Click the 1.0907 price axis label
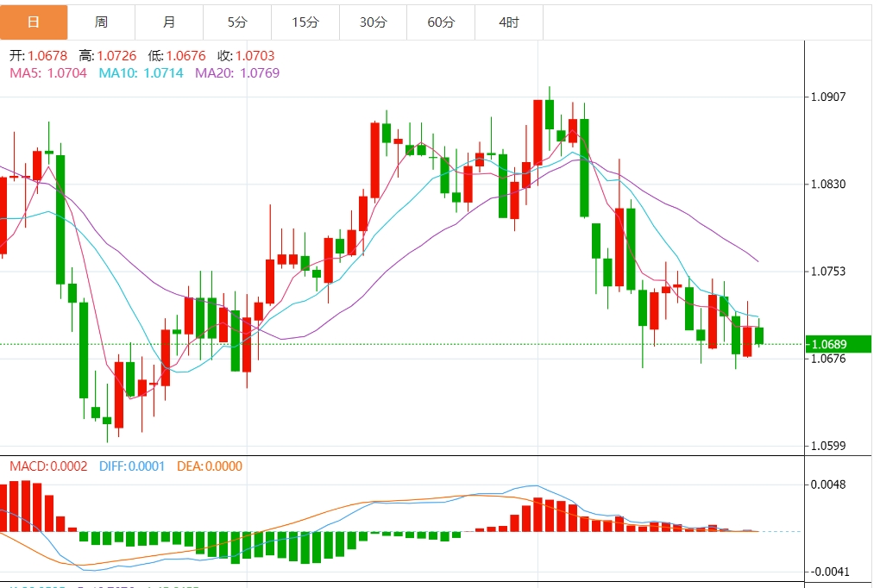The image size is (880, 588). pos(828,97)
